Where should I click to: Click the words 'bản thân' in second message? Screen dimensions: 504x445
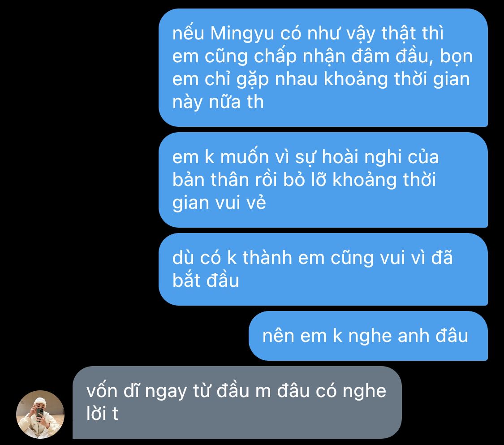pos(211,180)
